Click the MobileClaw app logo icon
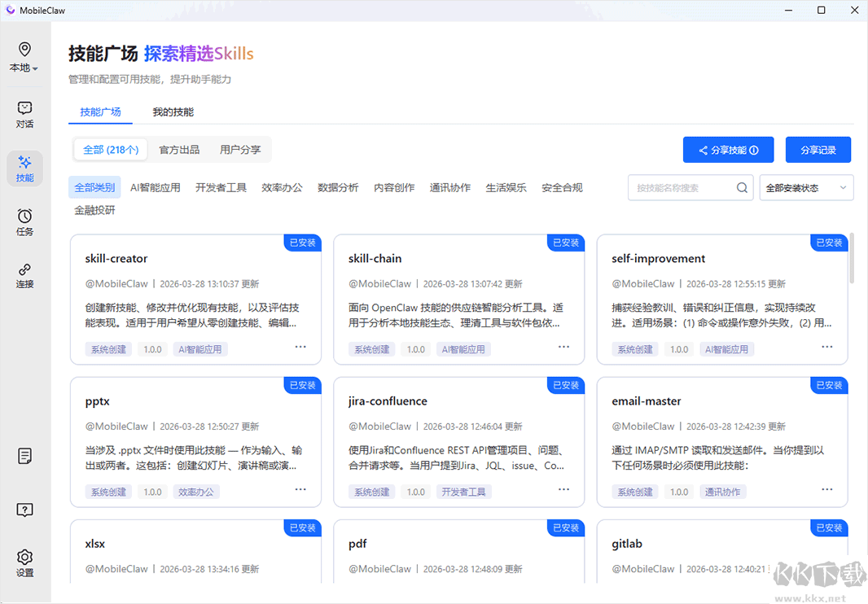 coord(10,10)
